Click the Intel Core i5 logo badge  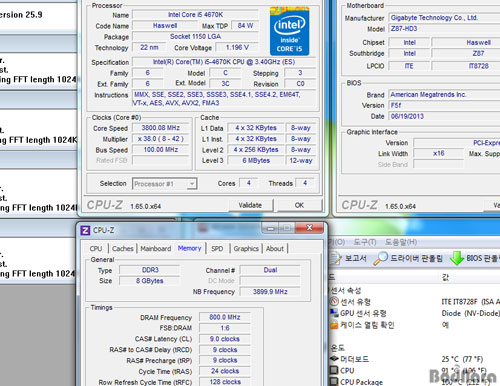point(289,31)
